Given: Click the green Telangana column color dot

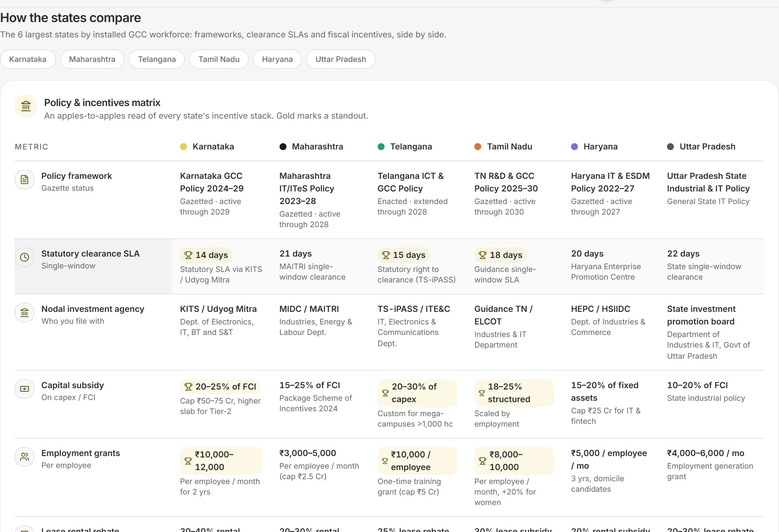Looking at the screenshot, I should click(x=381, y=147).
